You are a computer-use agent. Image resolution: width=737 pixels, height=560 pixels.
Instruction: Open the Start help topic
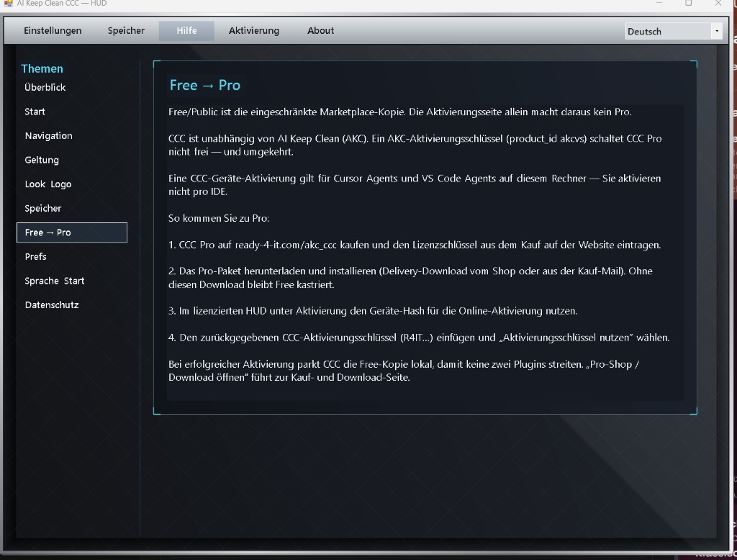coord(35,112)
